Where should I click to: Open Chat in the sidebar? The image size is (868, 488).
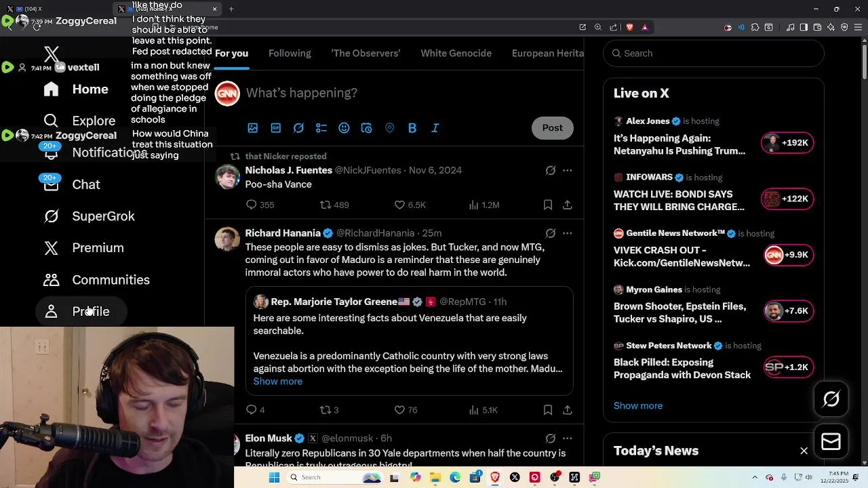[x=71, y=185]
